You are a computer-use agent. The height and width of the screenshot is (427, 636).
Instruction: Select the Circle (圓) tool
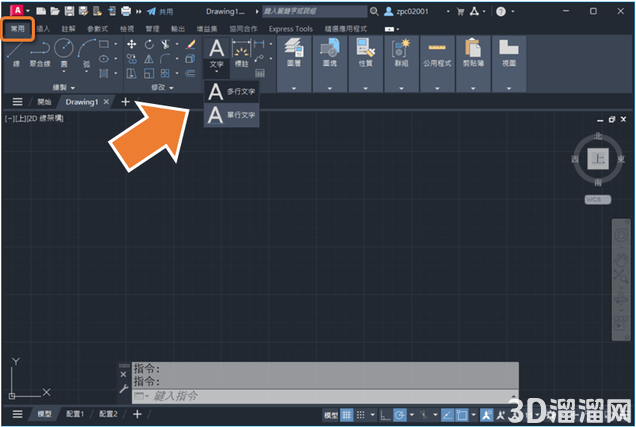click(64, 53)
